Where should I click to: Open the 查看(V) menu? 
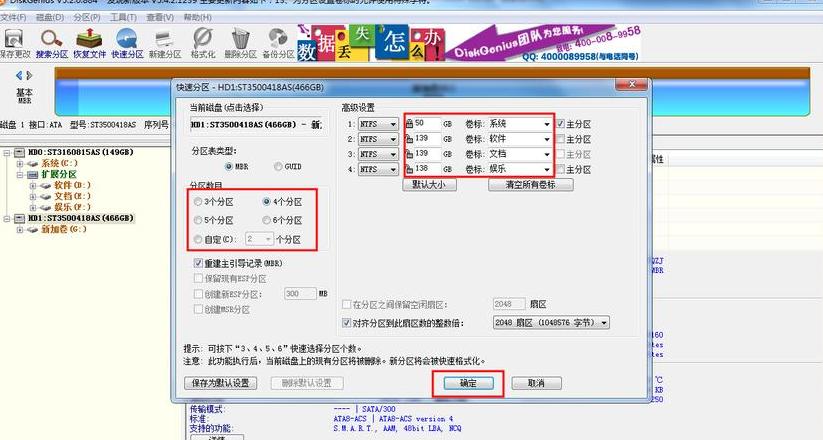tap(160, 17)
